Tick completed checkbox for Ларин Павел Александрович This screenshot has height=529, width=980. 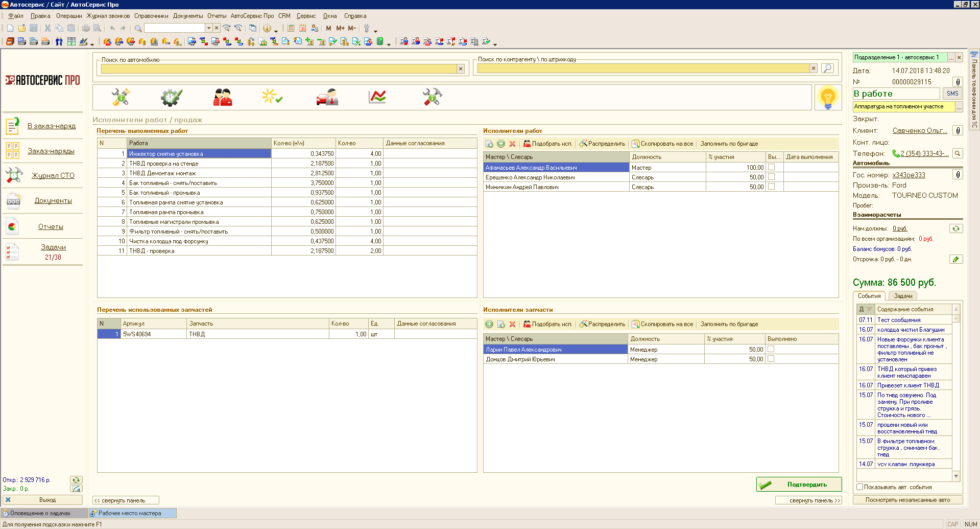tap(771, 349)
